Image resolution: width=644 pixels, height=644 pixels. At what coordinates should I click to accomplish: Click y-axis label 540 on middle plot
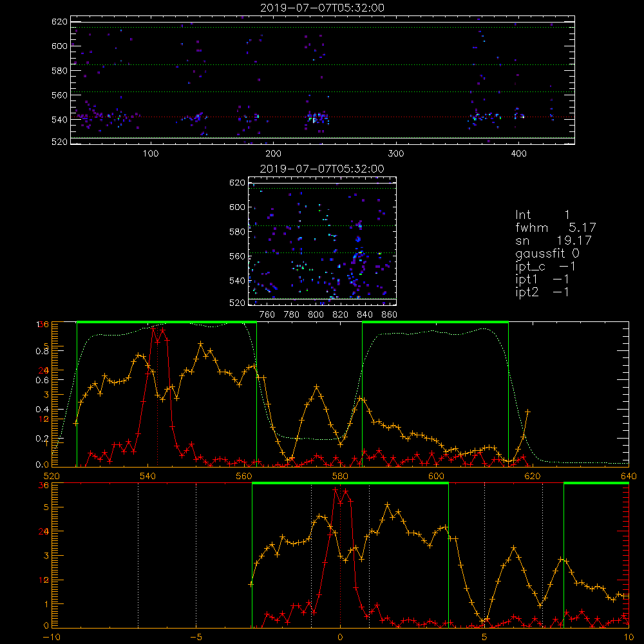coord(238,281)
